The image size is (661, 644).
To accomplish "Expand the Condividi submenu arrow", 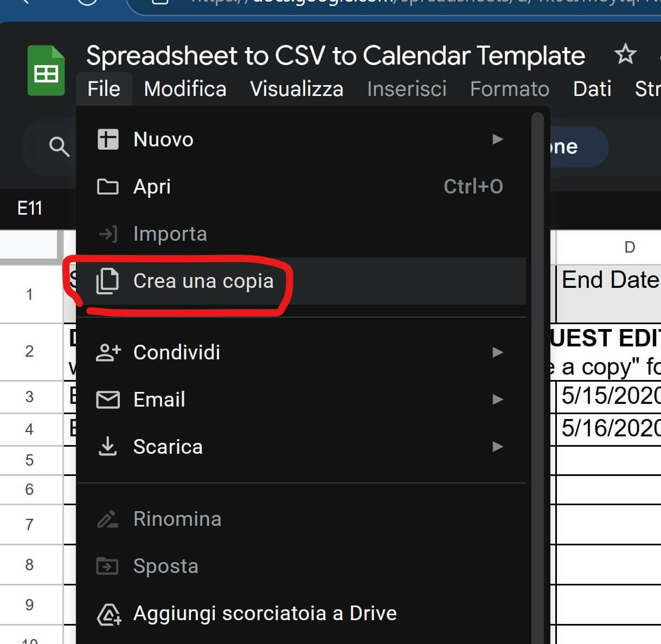I will click(x=497, y=352).
